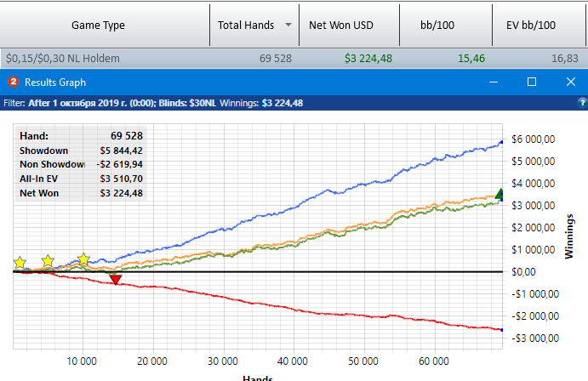
Task: Click the Game Type column header
Action: pos(98,26)
